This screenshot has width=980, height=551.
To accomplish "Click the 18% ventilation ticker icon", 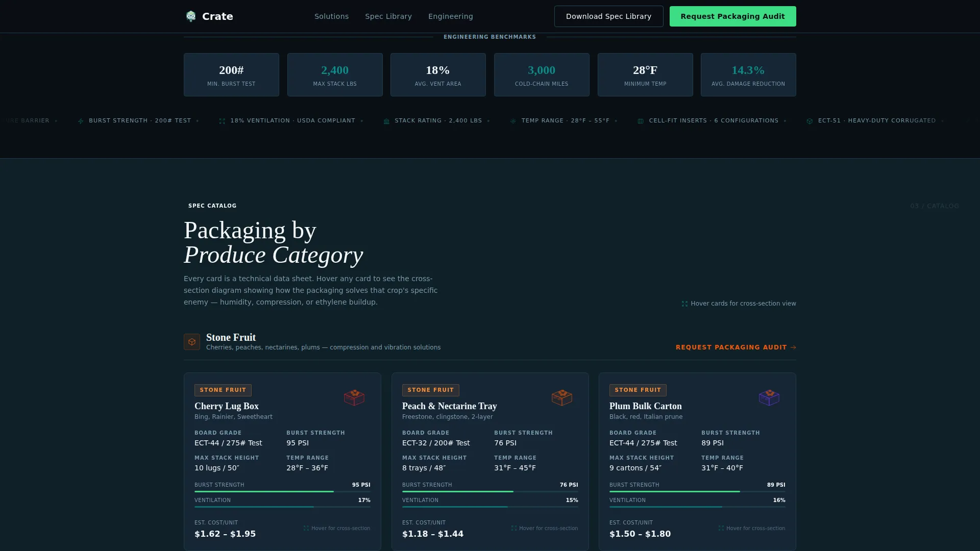I will [222, 121].
